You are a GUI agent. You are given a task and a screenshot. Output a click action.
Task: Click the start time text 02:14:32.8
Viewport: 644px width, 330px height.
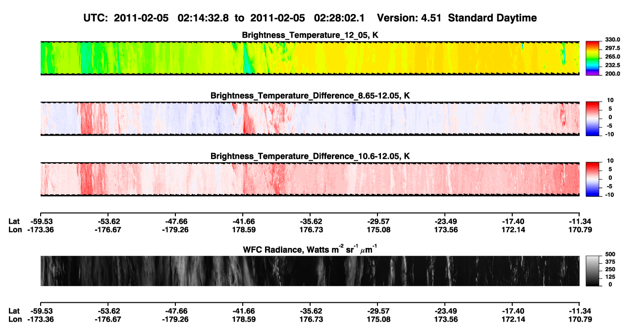coord(204,18)
